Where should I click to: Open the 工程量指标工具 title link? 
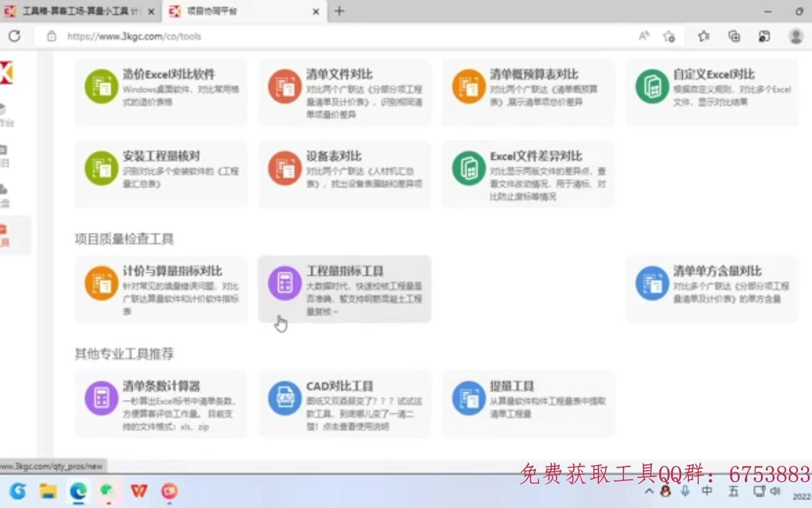[345, 270]
